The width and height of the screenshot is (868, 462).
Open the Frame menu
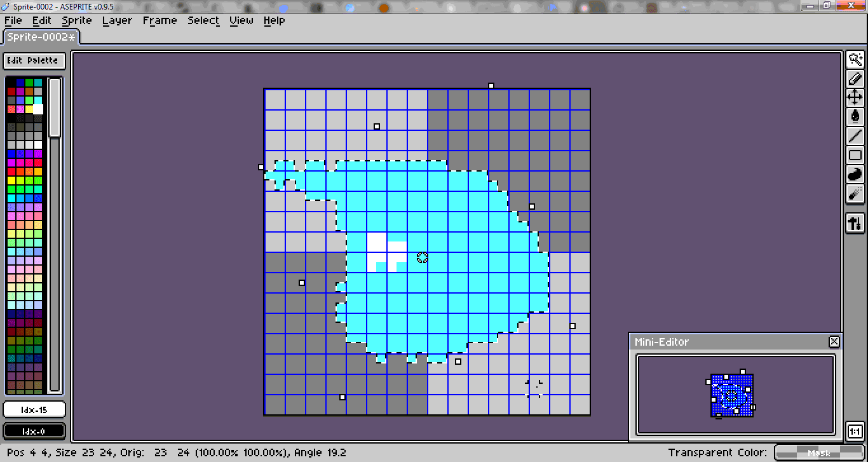159,20
